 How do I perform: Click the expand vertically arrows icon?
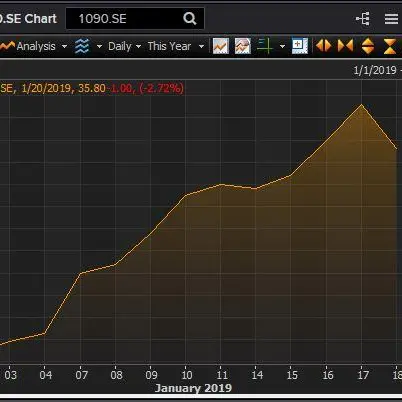point(368,46)
